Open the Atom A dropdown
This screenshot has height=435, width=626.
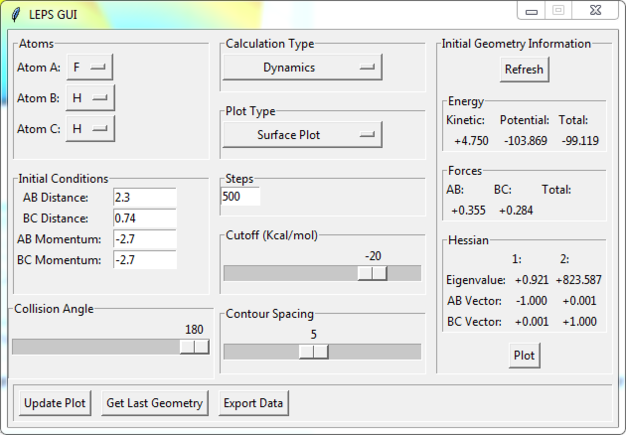coord(90,67)
